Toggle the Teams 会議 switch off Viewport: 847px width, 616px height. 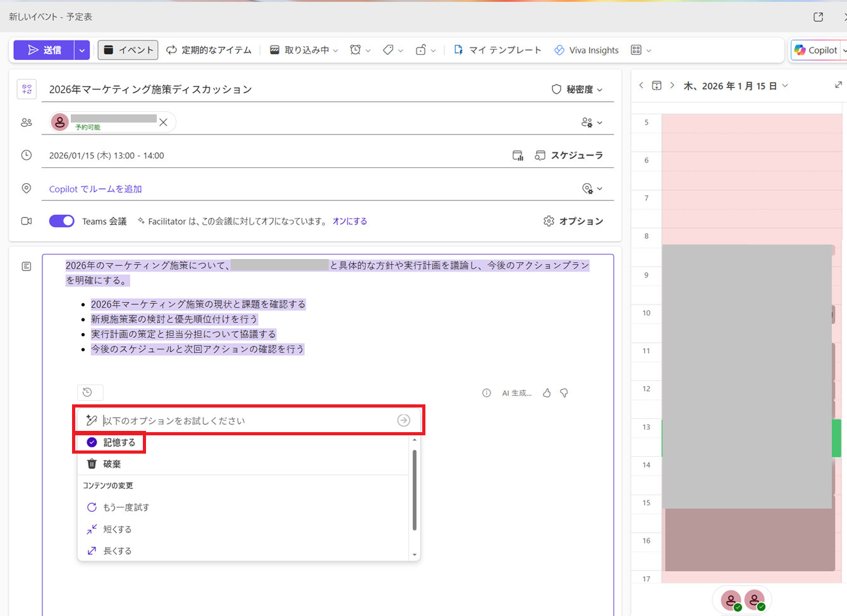coord(62,221)
